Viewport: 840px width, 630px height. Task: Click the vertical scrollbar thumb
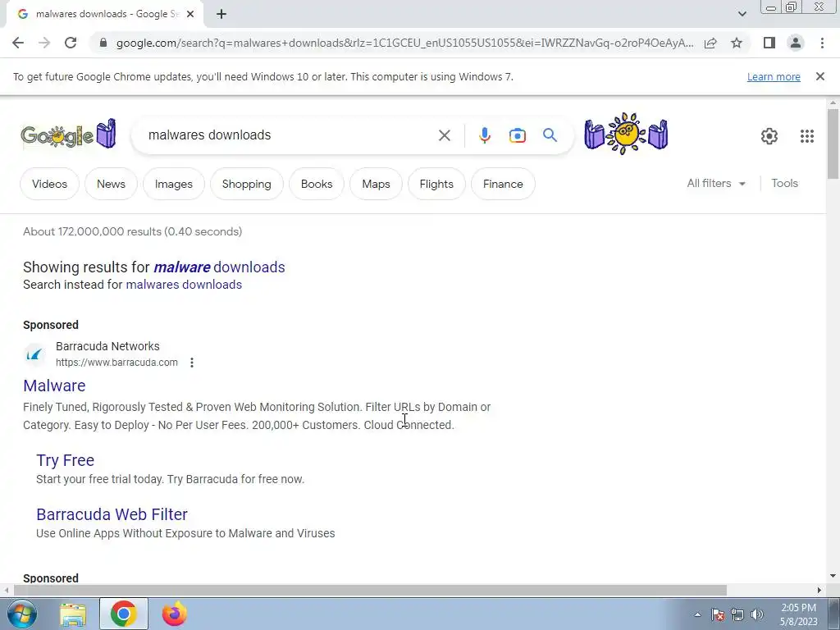[833, 144]
